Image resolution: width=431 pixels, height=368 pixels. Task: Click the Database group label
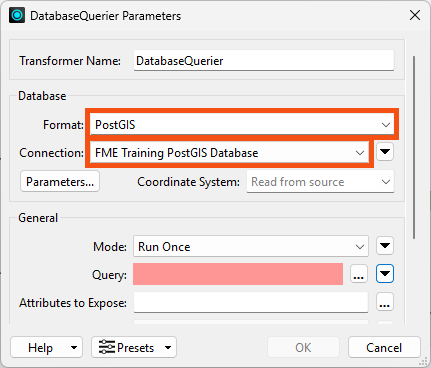coord(42,96)
